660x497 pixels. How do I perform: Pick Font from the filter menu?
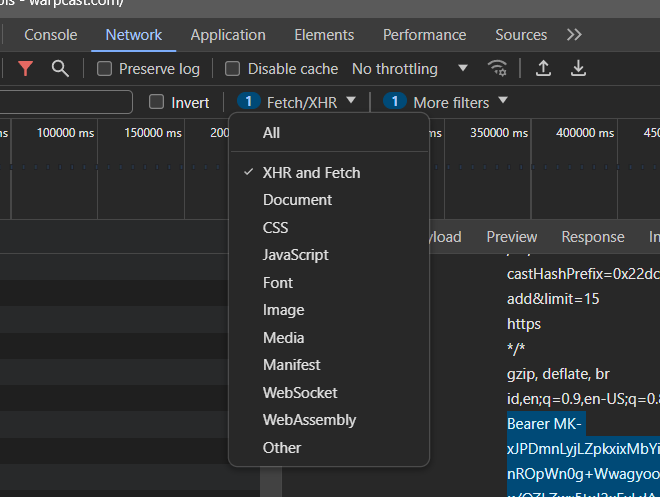329,283
